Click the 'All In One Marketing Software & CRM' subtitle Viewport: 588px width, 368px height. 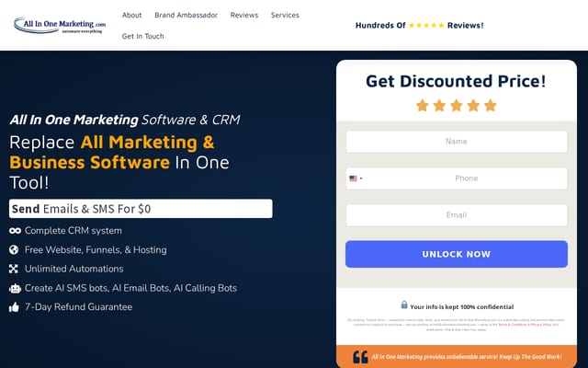[125, 120]
